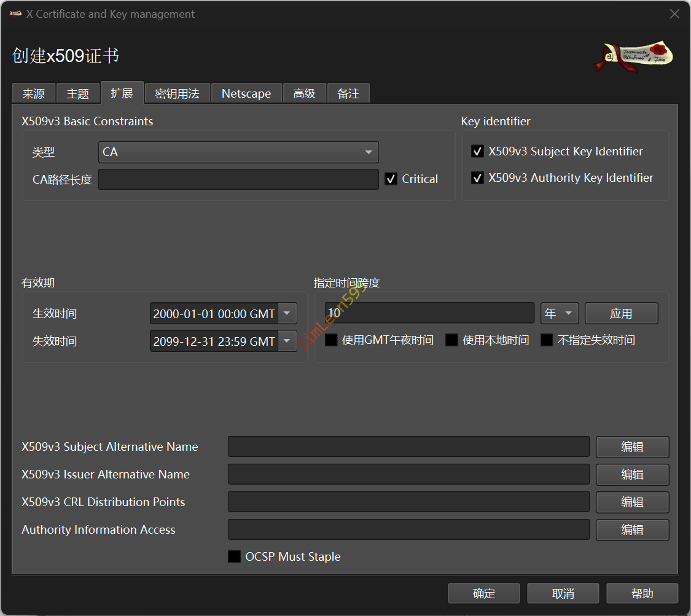Image resolution: width=691 pixels, height=616 pixels.
Task: Enable 使用GMT午夜时间 checkbox
Action: point(331,340)
